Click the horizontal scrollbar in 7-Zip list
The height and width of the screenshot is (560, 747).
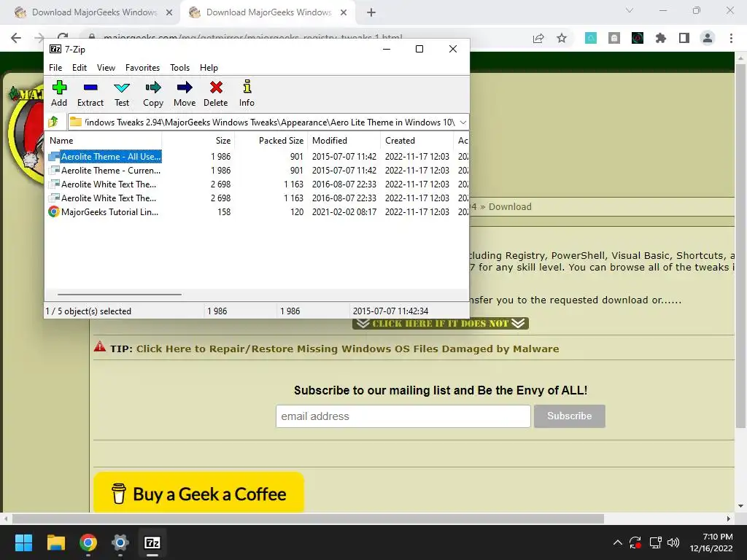[119, 295]
